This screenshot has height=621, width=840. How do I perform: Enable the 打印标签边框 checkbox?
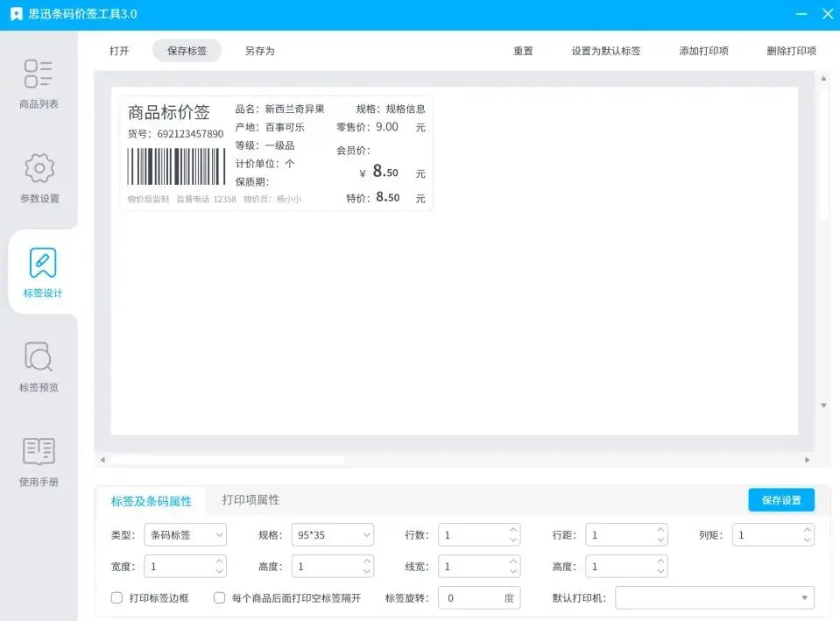(116, 598)
